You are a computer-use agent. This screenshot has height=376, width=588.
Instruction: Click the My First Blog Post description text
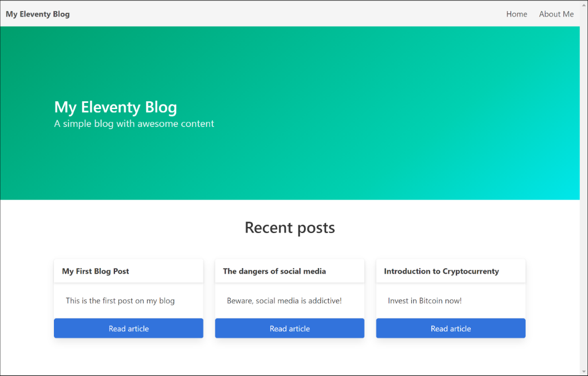click(121, 300)
